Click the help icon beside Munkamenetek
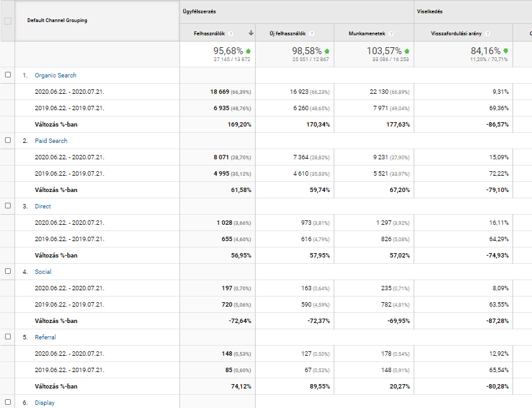This screenshot has width=532, height=408. (x=392, y=34)
